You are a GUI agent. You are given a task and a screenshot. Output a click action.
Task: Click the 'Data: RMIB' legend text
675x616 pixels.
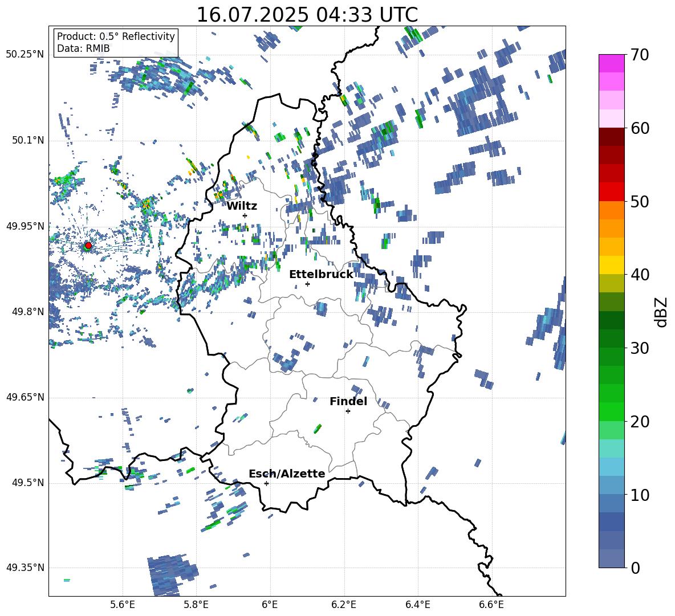pos(83,48)
